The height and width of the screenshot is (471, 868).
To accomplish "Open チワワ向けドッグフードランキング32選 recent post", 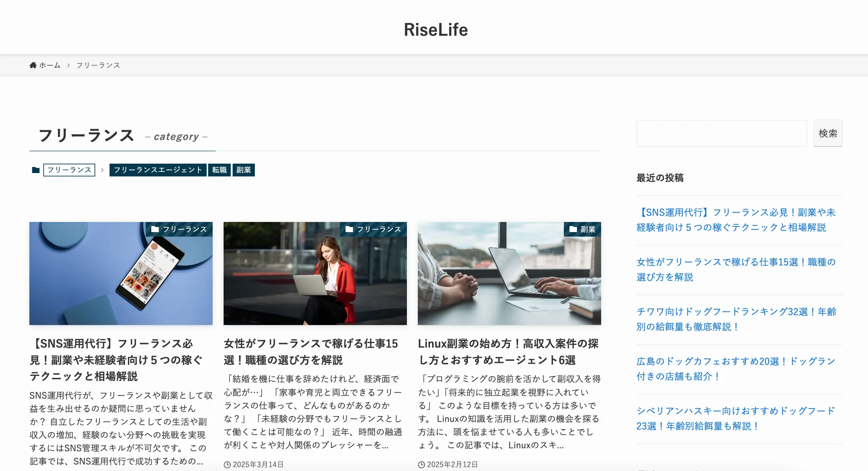I will (x=736, y=319).
